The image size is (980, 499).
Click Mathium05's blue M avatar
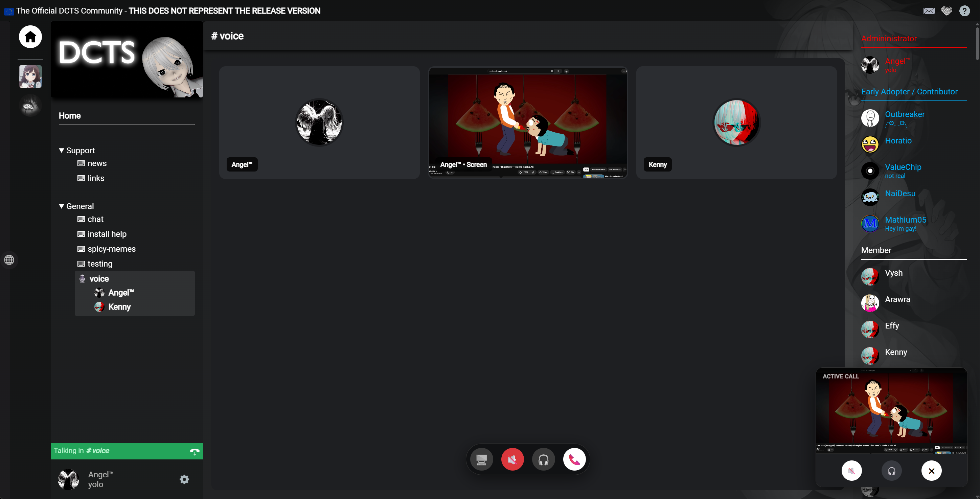(x=870, y=223)
